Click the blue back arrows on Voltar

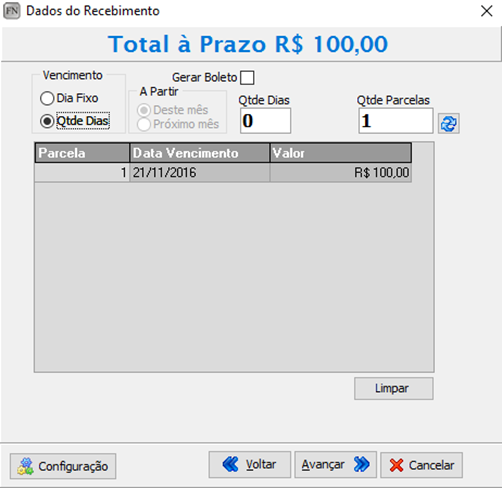click(x=230, y=464)
